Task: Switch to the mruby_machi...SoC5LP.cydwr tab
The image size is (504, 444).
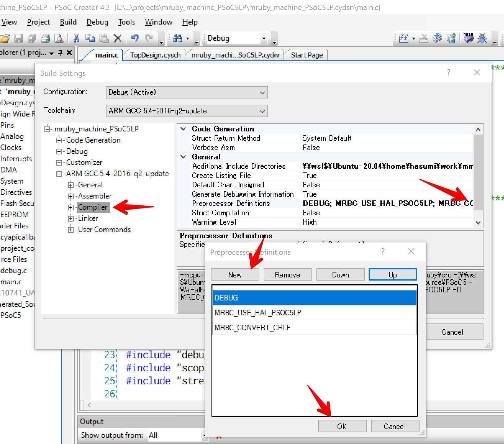Action: pyautogui.click(x=236, y=55)
